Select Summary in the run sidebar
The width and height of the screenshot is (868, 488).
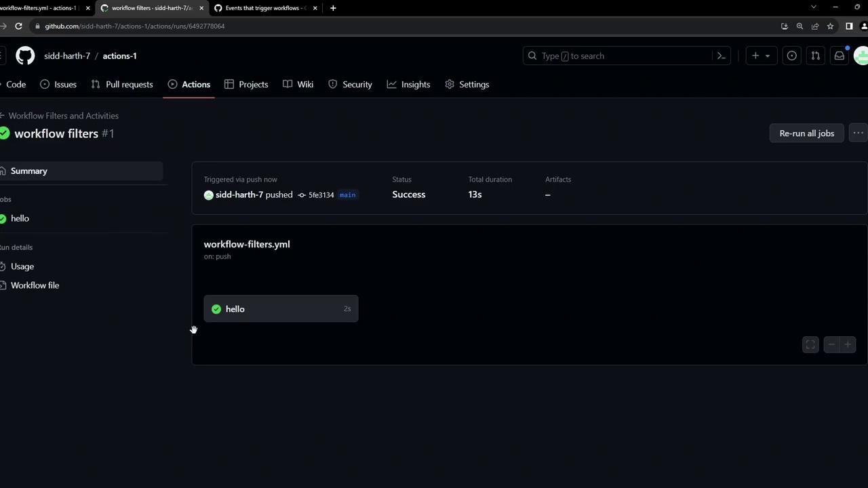click(x=81, y=171)
